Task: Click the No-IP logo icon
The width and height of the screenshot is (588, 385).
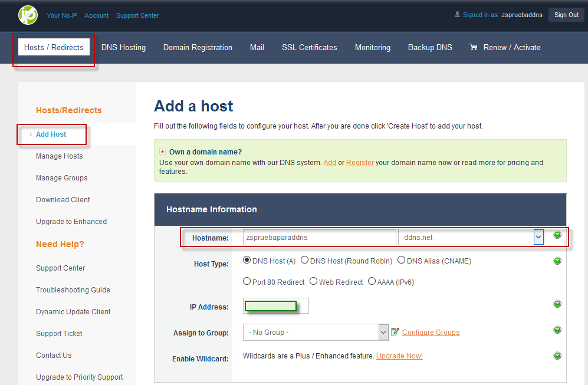Action: [28, 15]
